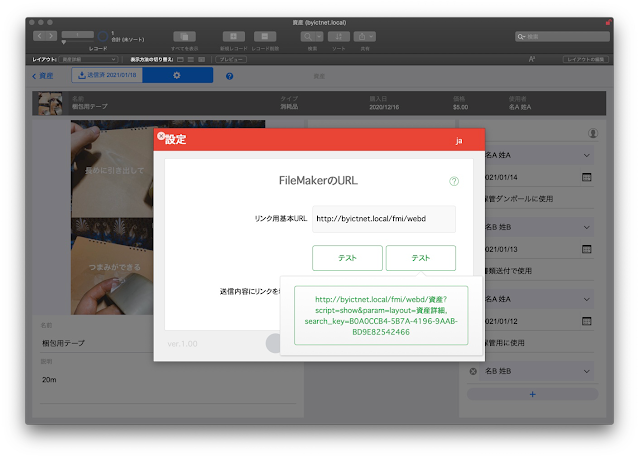Delete the bottom 名B 姓B row with X icon
Screen dimensions: 639x458
pos(473,371)
